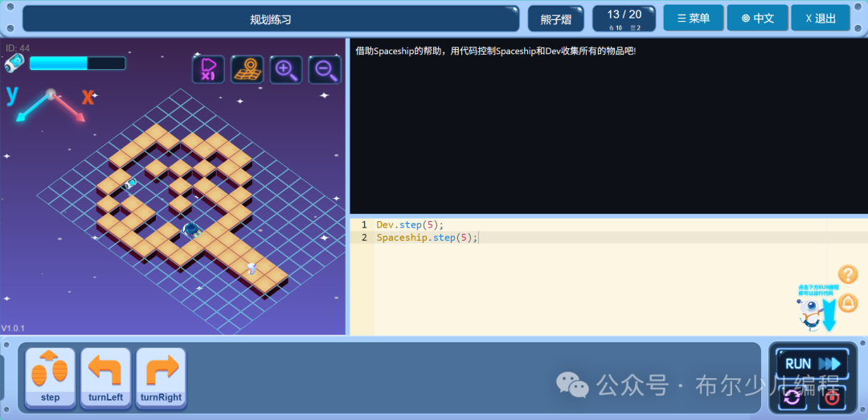Zoom out with the magnifier minus icon
The width and height of the screenshot is (868, 420).
(x=325, y=69)
